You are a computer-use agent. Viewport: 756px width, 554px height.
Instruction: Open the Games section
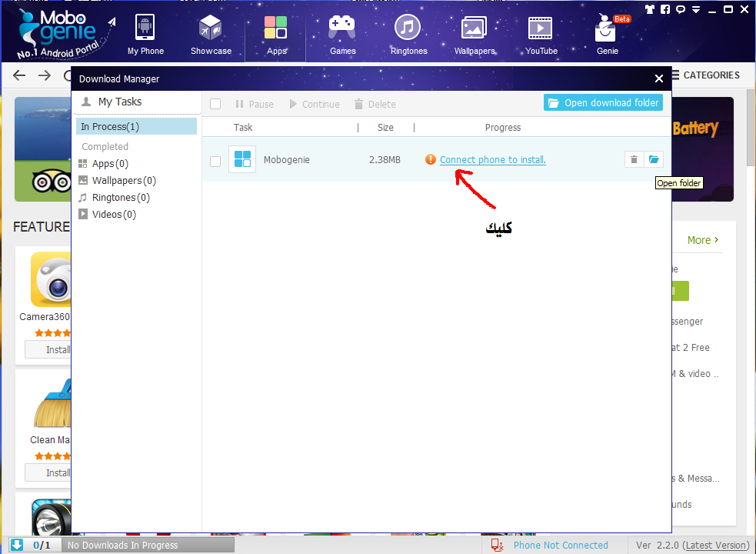pyautogui.click(x=342, y=35)
